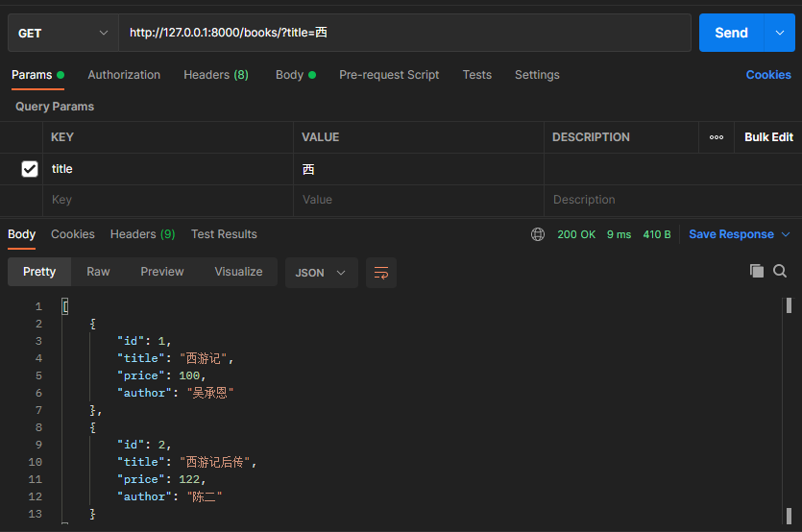Open the Cookies link
This screenshot has width=802, height=532.
(x=768, y=75)
